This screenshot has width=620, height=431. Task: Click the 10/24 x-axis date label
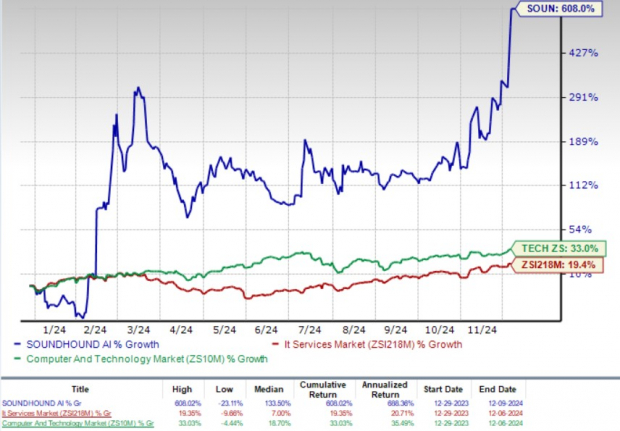point(440,330)
